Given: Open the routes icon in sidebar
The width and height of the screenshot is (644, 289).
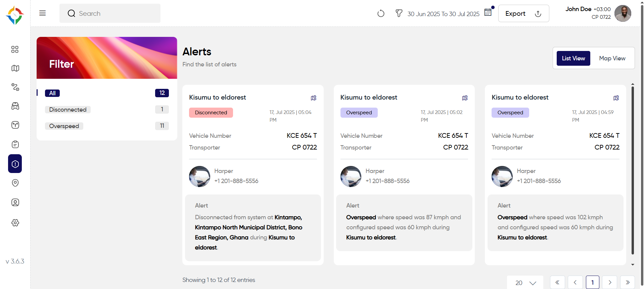Looking at the screenshot, I should [x=15, y=87].
